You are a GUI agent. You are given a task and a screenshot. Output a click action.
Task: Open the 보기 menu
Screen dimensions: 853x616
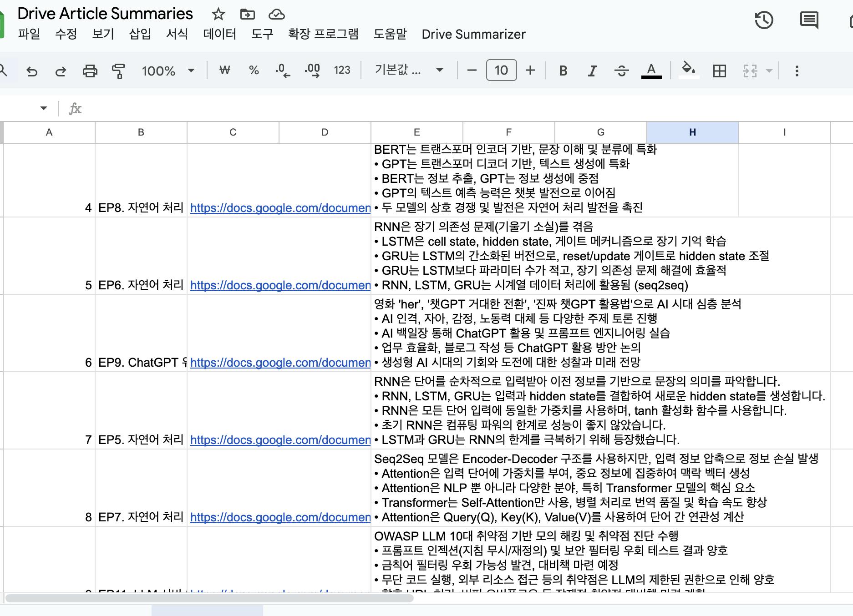point(103,34)
